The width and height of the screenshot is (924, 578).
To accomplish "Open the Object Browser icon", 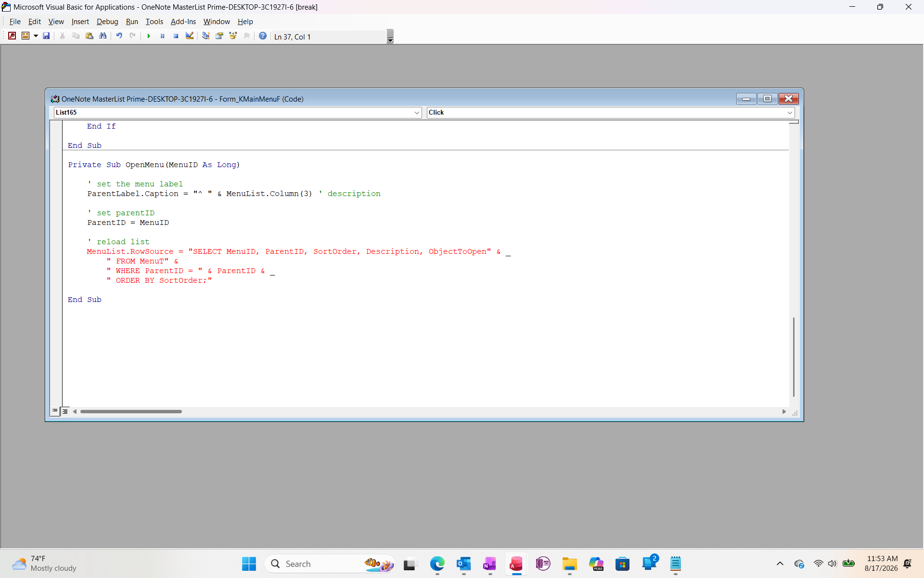I will (233, 36).
